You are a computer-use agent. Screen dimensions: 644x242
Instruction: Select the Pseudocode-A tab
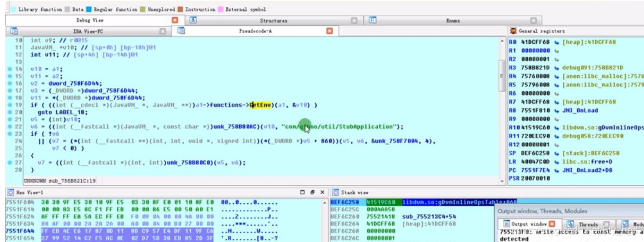point(255,31)
